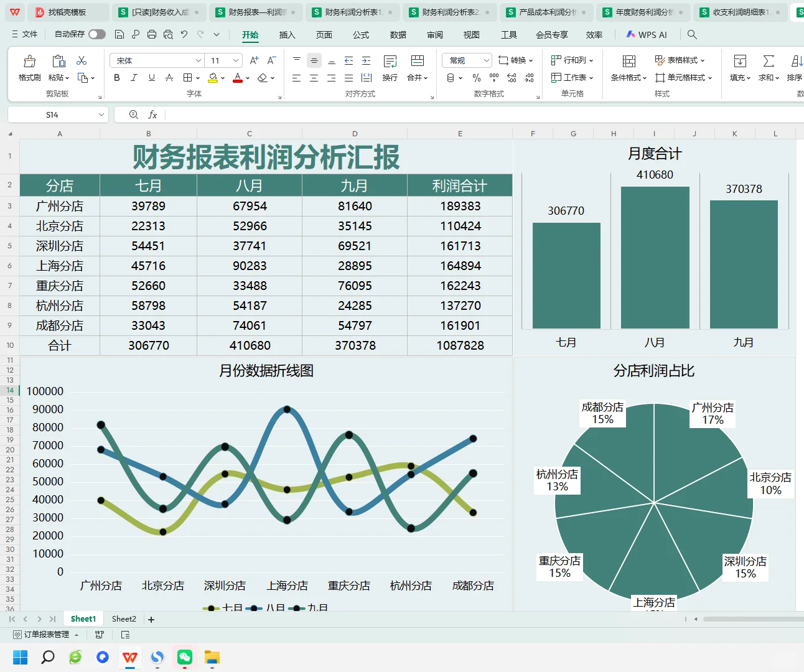Toggle the AutoSave (自动保存) switch
Screen dimensions: 804x672
pyautogui.click(x=97, y=34)
